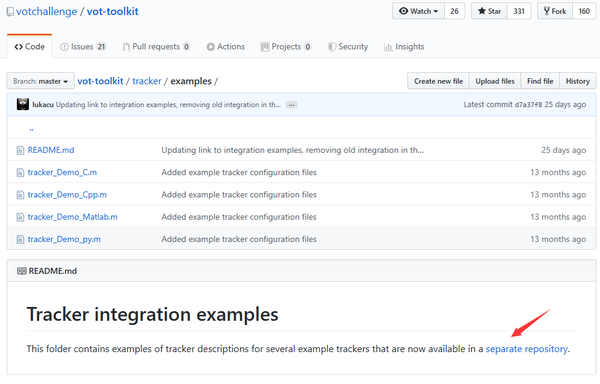Expand commit message ellipsis button
Screen dimensions: 600x384
coord(292,105)
